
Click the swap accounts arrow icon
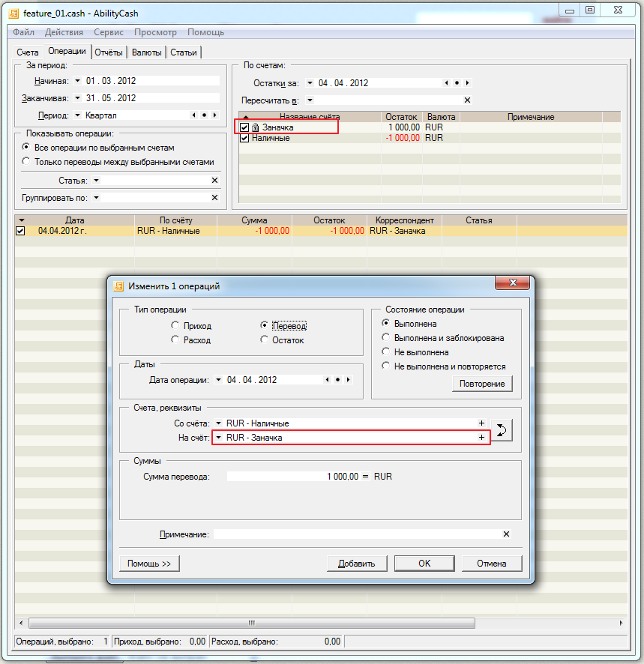503,430
